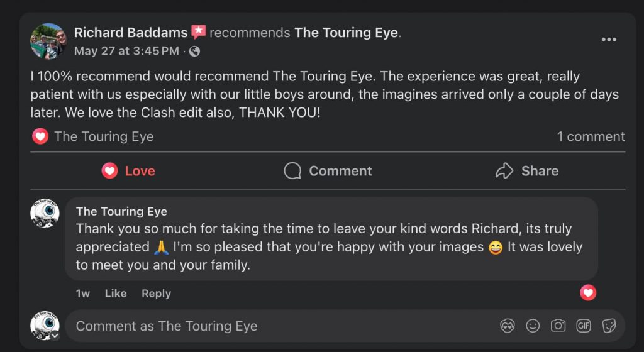Click the Comment button under the post

pos(328,171)
